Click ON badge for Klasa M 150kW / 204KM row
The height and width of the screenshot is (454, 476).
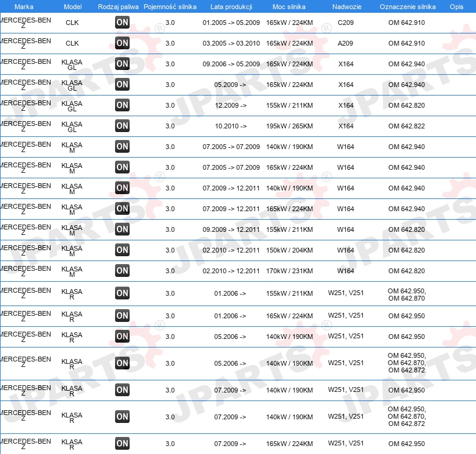click(122, 250)
